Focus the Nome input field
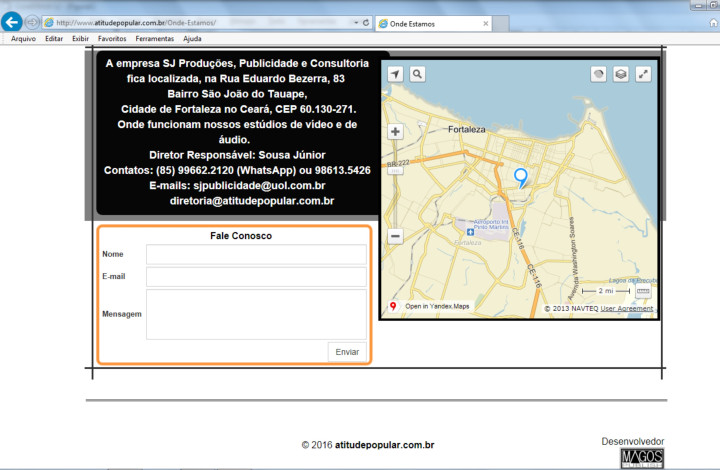 pos(256,254)
